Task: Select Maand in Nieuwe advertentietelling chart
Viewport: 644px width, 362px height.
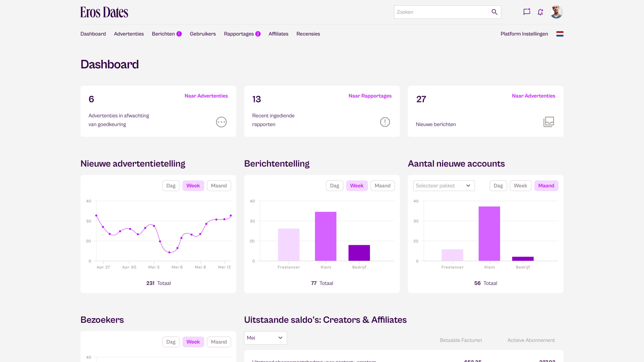Action: tap(219, 186)
